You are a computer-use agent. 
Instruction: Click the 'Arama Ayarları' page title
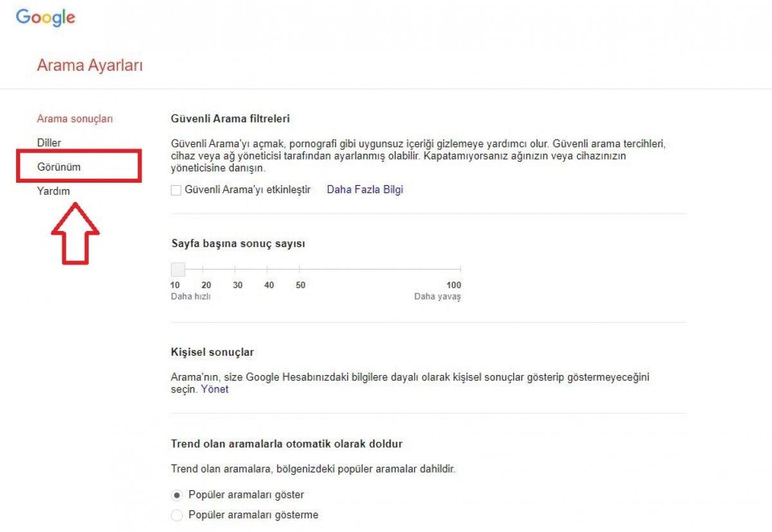[91, 65]
